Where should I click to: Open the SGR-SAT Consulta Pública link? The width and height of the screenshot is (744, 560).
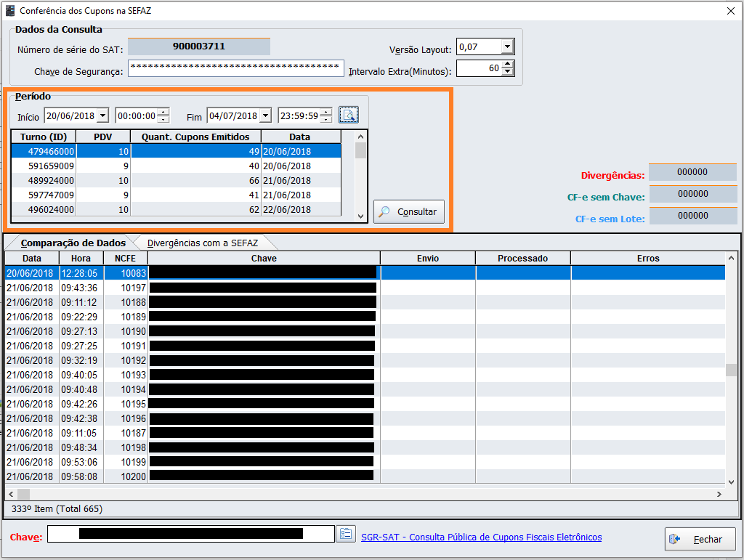(481, 537)
